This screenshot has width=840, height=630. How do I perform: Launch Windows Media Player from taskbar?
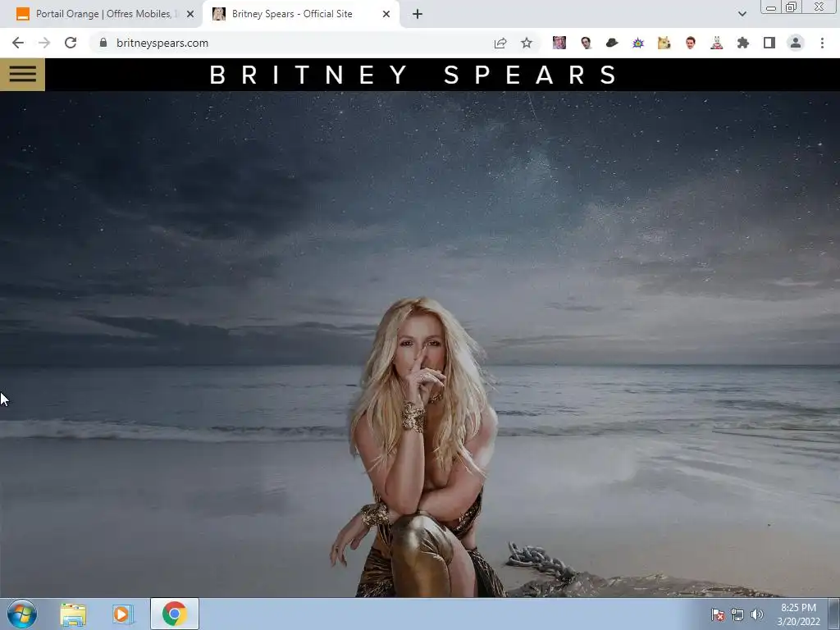click(x=123, y=614)
